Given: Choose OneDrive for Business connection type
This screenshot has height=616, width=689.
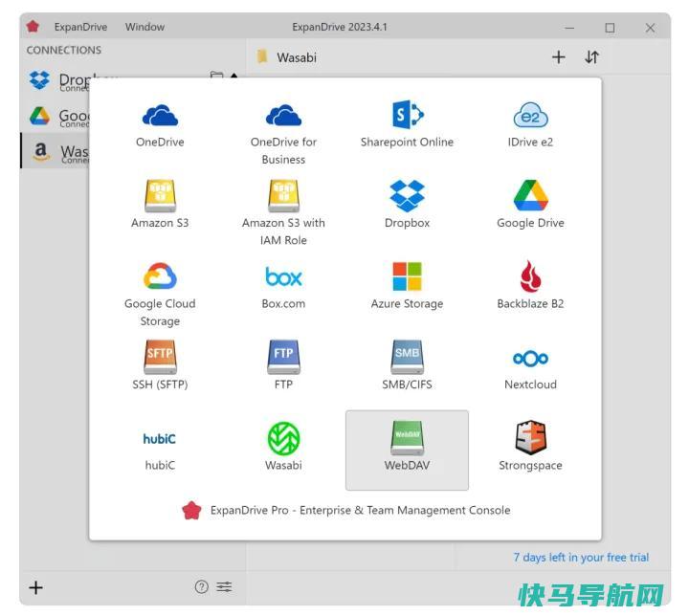Looking at the screenshot, I should pos(283,133).
